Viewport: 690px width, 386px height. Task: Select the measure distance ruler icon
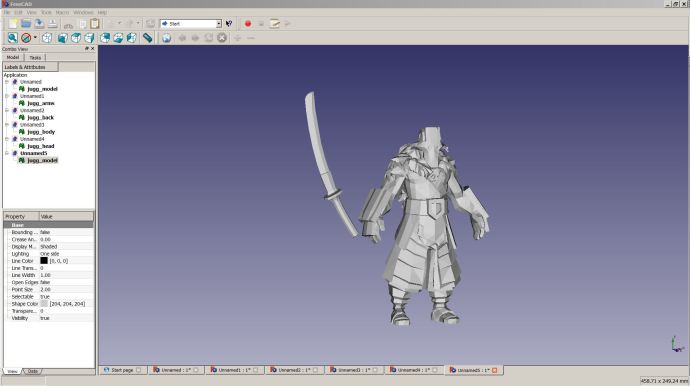click(x=147, y=38)
